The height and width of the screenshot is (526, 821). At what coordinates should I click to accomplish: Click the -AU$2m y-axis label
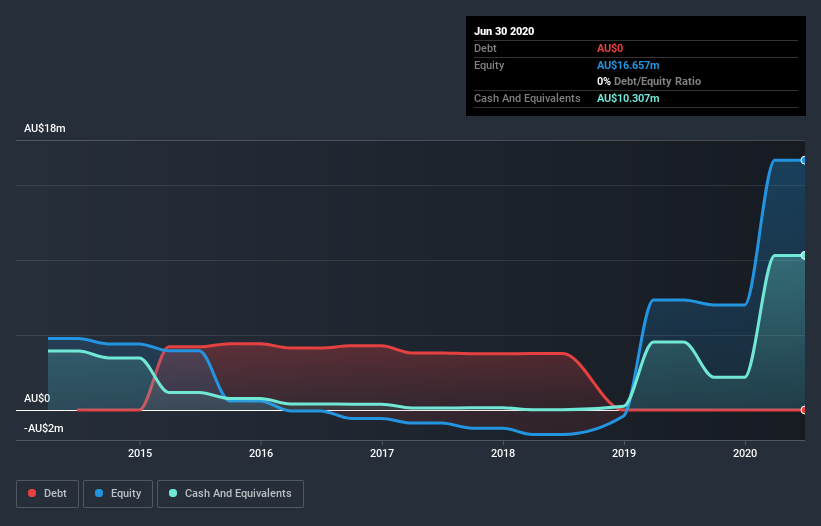(x=43, y=428)
